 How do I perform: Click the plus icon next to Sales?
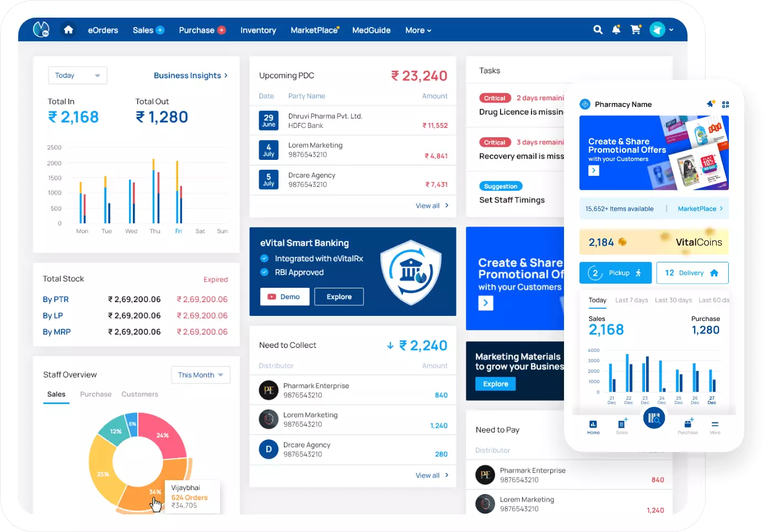[160, 30]
